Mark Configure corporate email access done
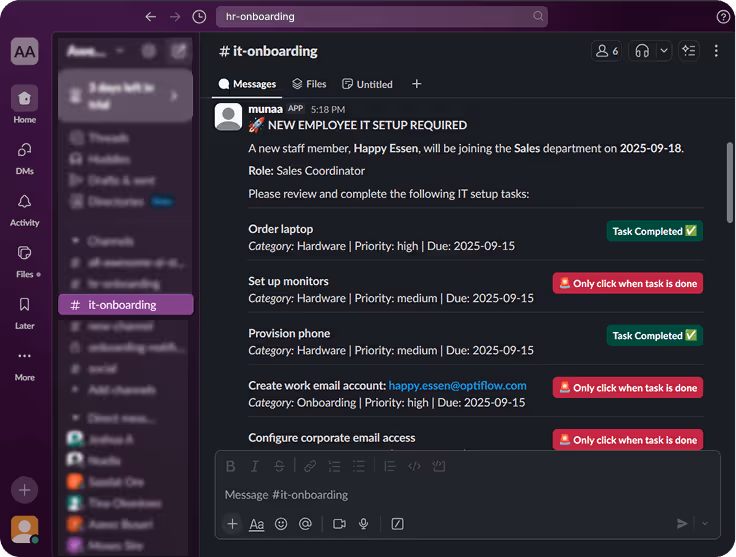Screen dimensions: 736x557 coord(628,440)
